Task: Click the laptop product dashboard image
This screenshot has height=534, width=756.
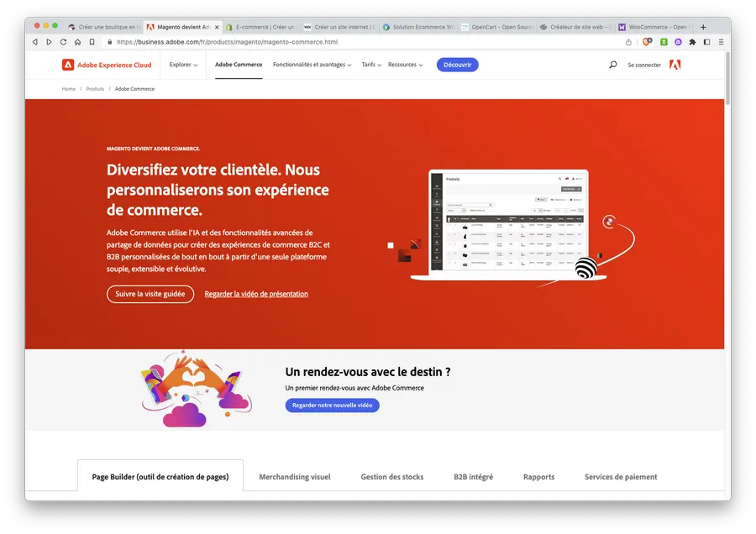Action: [x=509, y=224]
